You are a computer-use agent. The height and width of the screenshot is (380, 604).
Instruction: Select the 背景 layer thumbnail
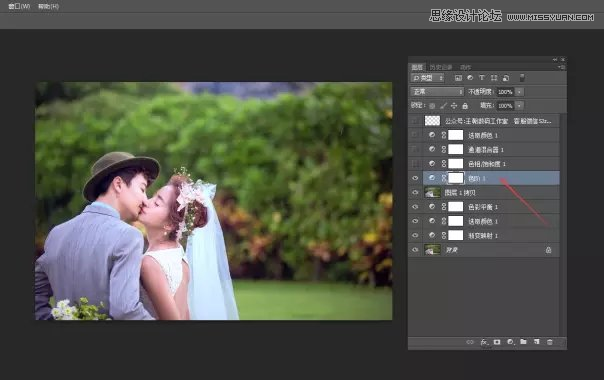tap(432, 250)
